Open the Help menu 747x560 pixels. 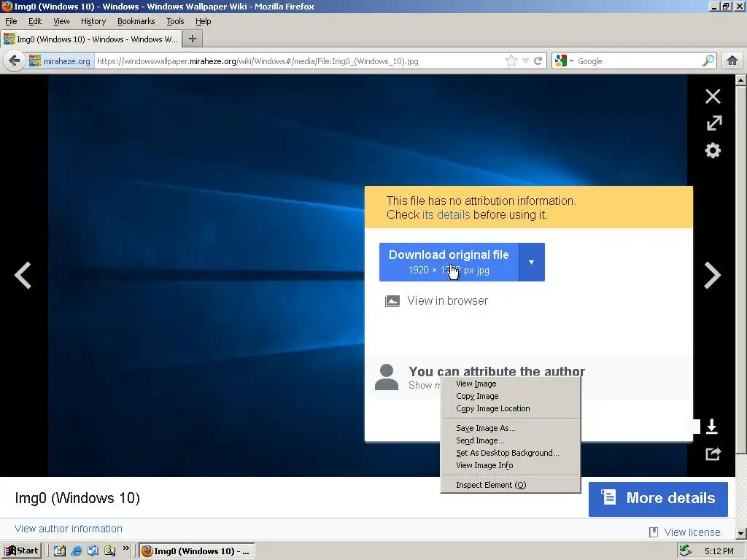[204, 21]
